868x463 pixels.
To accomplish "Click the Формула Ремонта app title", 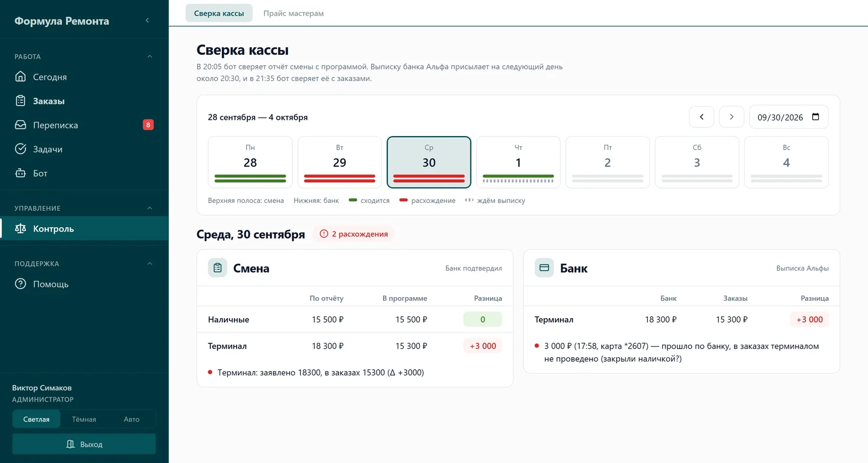I will point(62,21).
